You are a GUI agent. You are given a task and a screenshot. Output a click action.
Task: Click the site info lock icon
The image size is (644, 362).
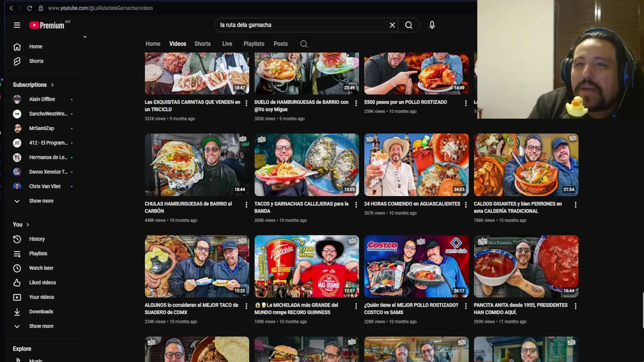pyautogui.click(x=41, y=8)
